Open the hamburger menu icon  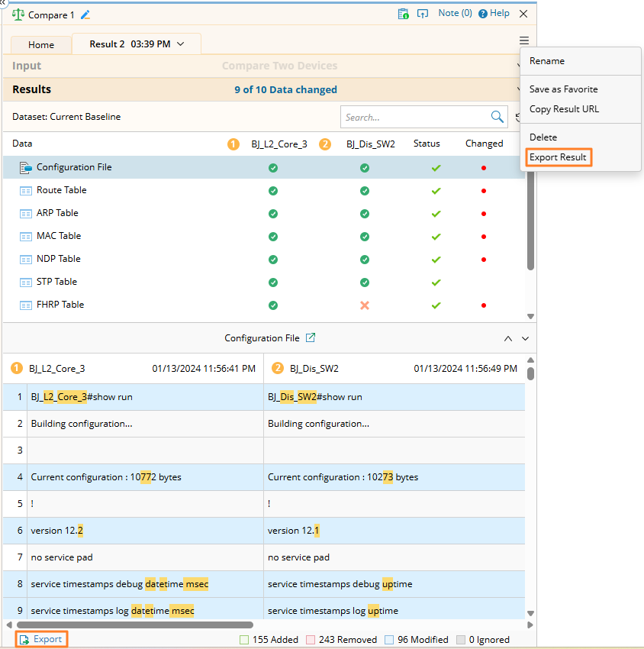(523, 40)
